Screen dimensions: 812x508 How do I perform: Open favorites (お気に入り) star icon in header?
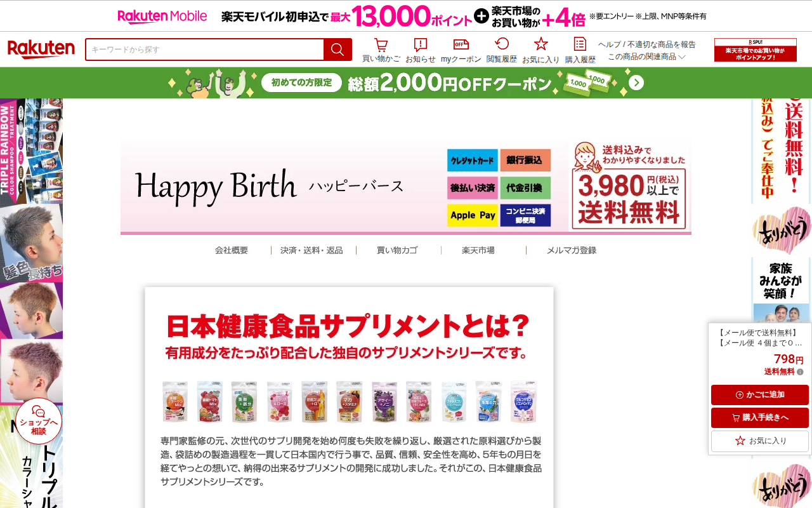(540, 51)
